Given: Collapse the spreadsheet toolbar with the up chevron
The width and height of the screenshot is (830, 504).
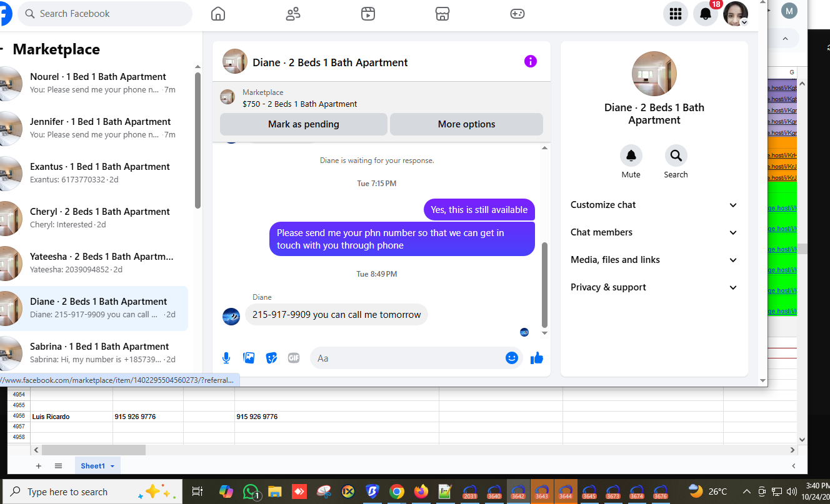Looking at the screenshot, I should pos(786,39).
